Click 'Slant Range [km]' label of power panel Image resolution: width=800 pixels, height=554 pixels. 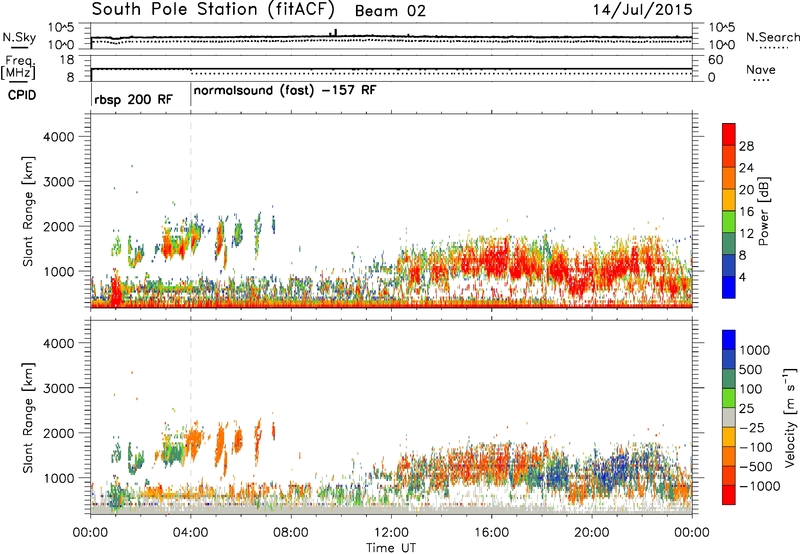(28, 211)
